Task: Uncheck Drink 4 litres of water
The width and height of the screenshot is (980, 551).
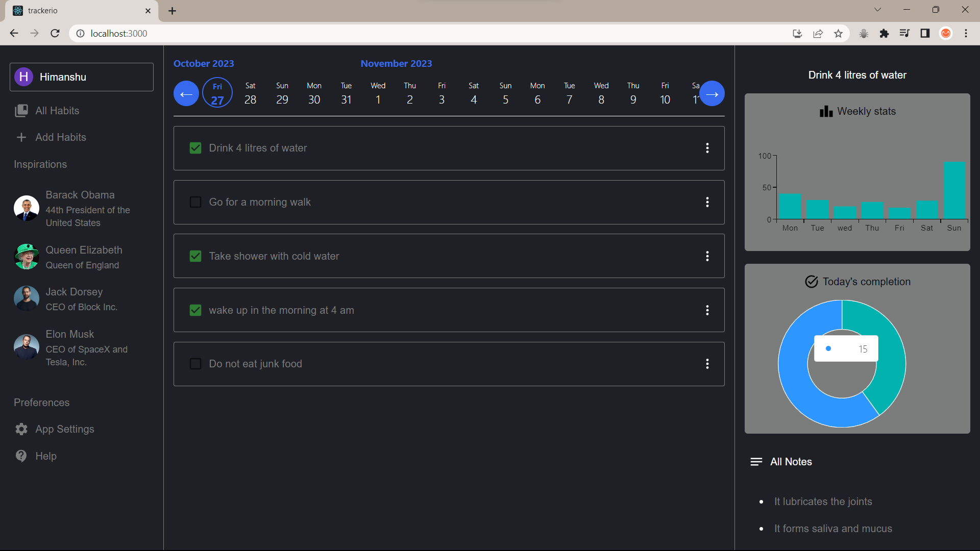Action: click(x=195, y=148)
